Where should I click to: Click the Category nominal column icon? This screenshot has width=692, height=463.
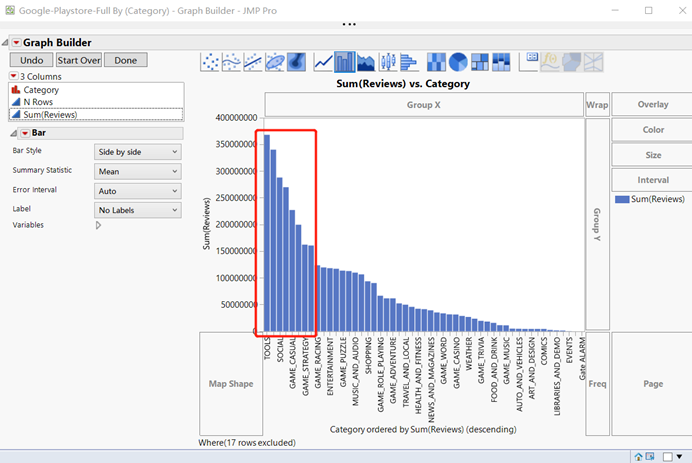click(x=16, y=90)
